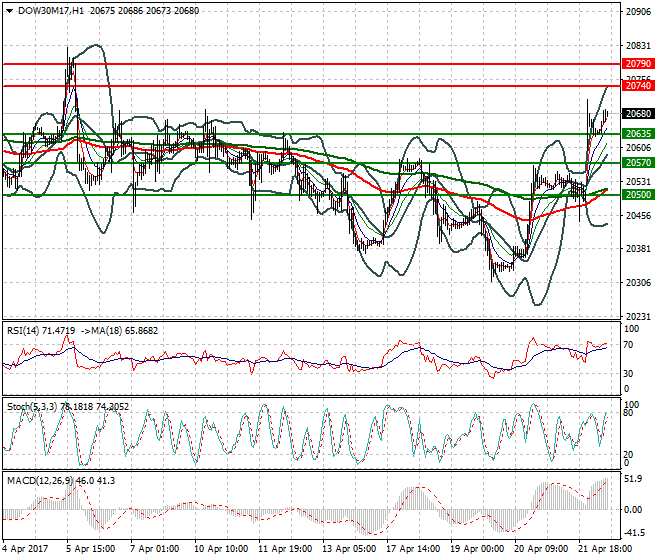Select the DOW30M17,H1 chart title text
660x560 pixels.
click(x=51, y=11)
